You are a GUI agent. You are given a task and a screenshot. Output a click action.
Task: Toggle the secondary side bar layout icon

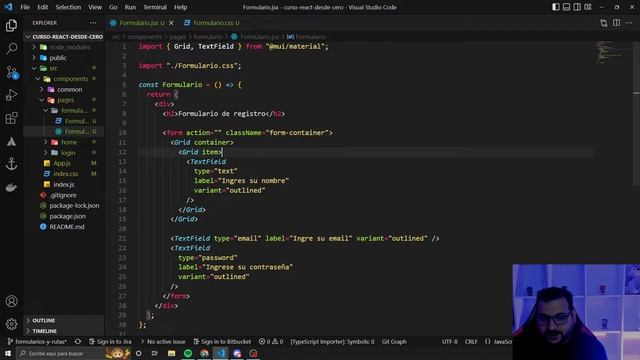(x=577, y=7)
